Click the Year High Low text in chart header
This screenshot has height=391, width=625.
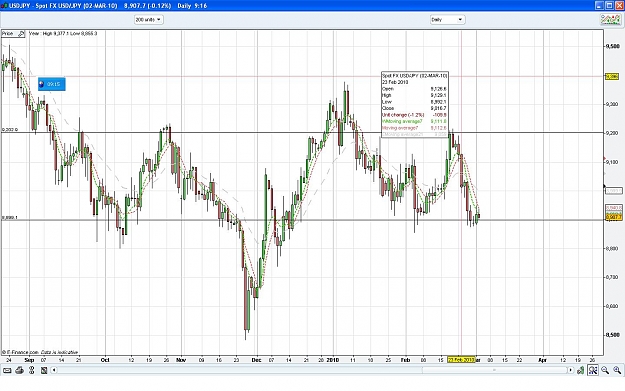(63, 33)
